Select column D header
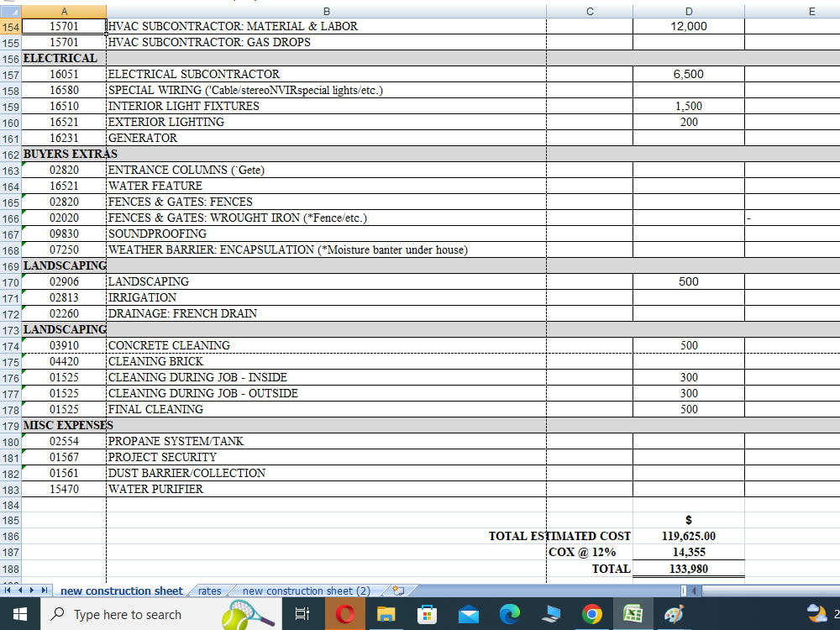 pos(689,11)
